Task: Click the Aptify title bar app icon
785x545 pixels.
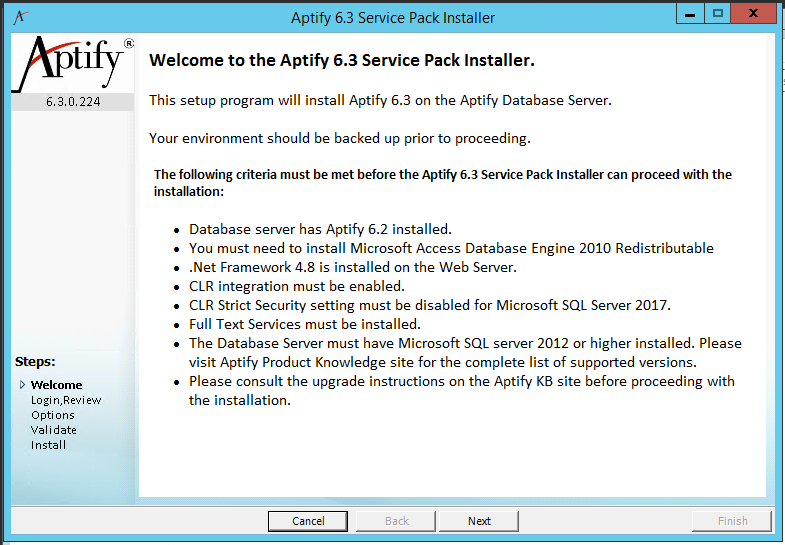Action: pyautogui.click(x=21, y=18)
